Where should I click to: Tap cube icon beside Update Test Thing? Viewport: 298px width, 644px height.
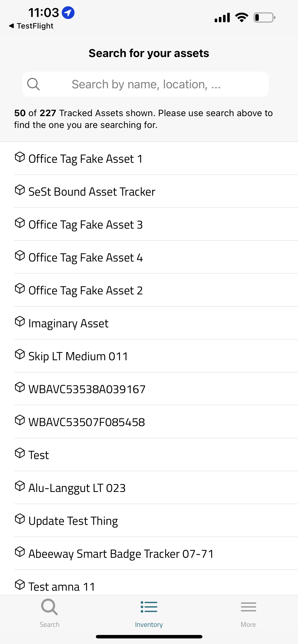(20, 519)
